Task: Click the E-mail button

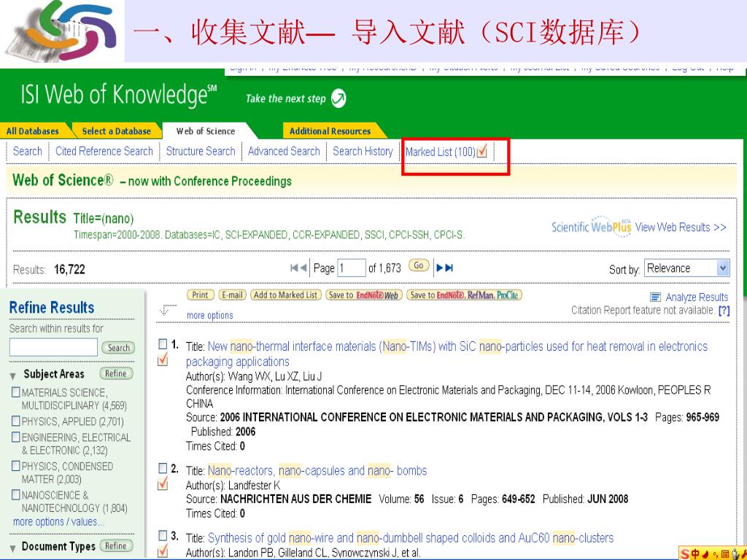Action: 232,295
